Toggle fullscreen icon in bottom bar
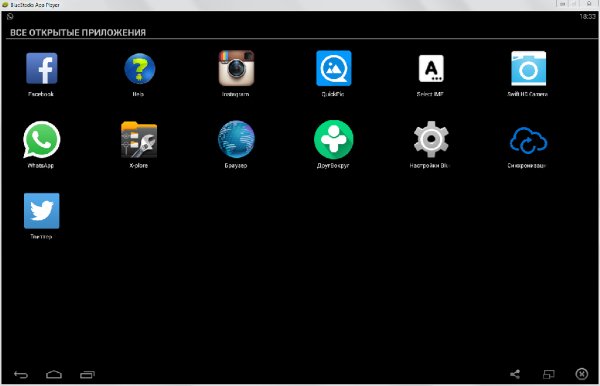Viewport: 600px width, 386px height. click(x=549, y=374)
